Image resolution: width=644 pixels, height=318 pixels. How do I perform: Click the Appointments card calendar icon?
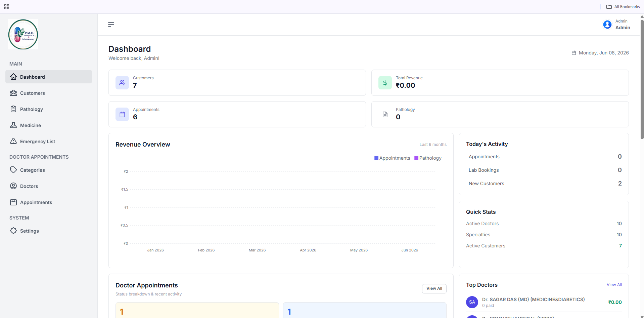point(122,114)
